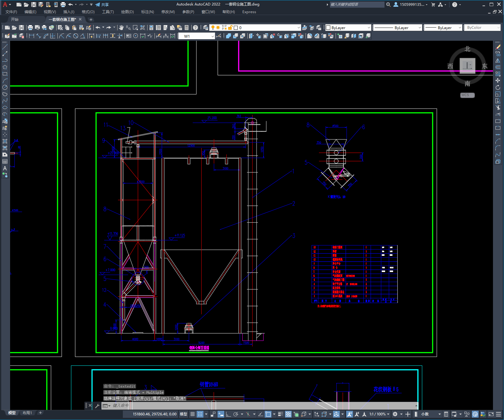The height and width of the screenshot is (420, 504).
Task: Open the first ByLayer linetype dropdown
Action: tap(398, 28)
